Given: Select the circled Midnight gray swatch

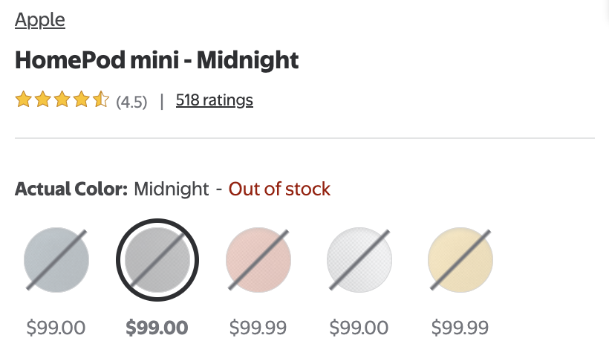Looking at the screenshot, I should click(157, 259).
